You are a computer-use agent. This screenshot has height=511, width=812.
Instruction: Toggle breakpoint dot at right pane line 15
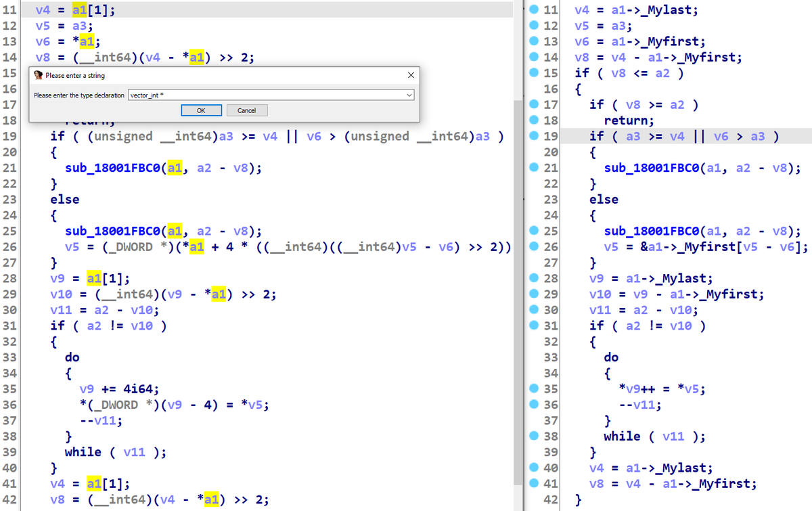tap(535, 72)
